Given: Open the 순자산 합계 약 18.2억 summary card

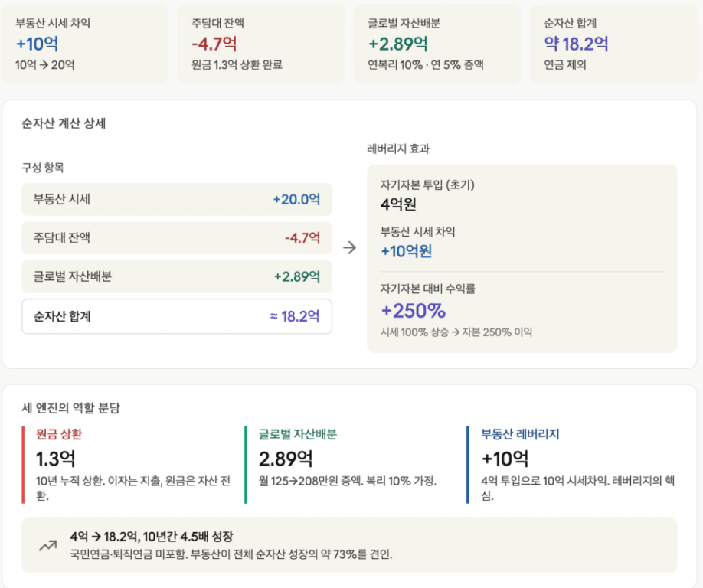Looking at the screenshot, I should [x=613, y=44].
